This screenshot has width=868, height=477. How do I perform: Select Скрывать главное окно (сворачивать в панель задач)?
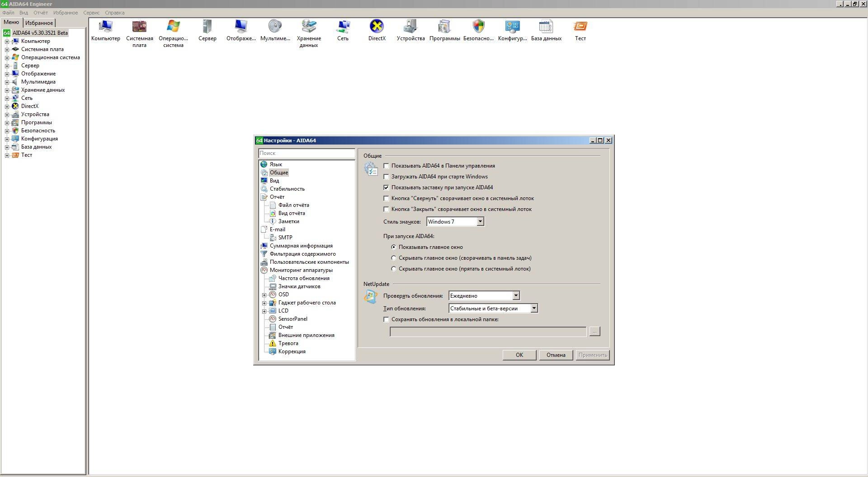point(394,258)
